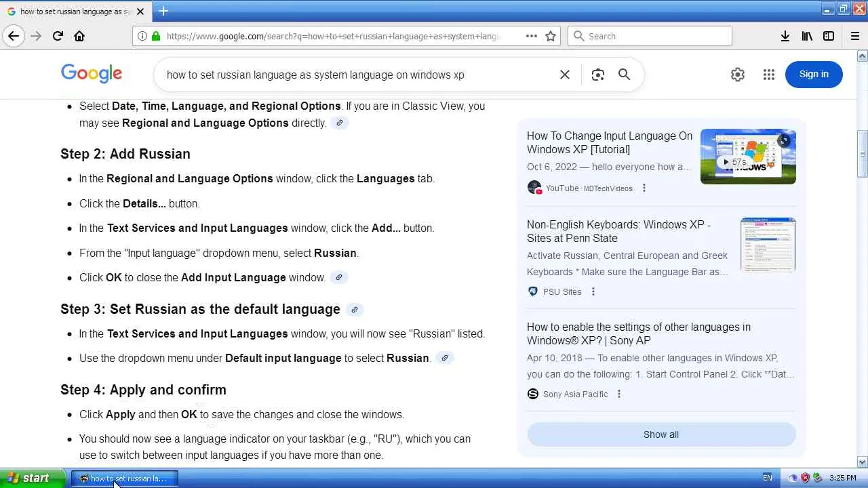Open the Firefox hamburger menu
The width and height of the screenshot is (868, 488).
click(855, 36)
